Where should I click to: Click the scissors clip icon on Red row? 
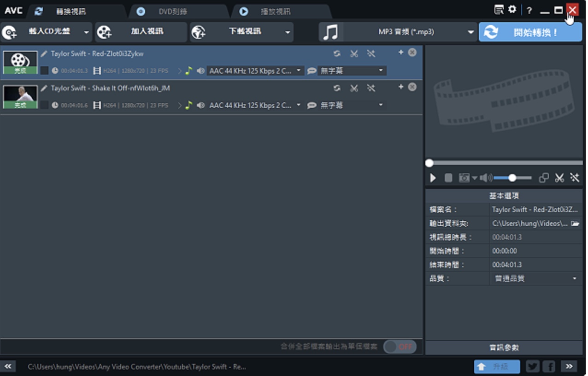[x=354, y=53]
